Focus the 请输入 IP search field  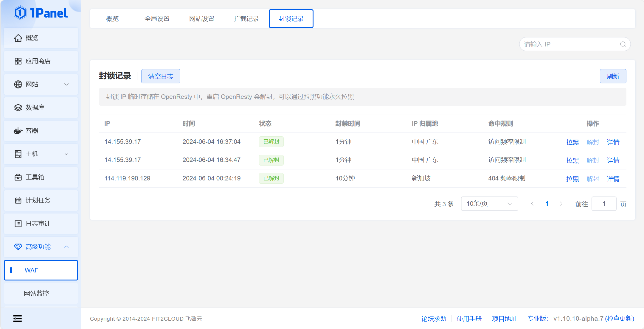click(x=569, y=44)
